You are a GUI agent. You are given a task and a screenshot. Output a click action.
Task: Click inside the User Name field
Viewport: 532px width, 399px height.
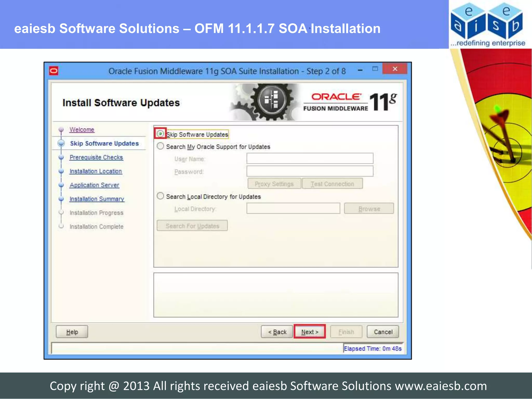click(x=310, y=158)
